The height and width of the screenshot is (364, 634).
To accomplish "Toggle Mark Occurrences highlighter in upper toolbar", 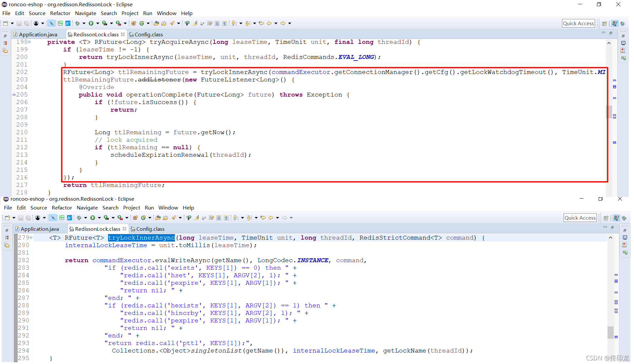I will coord(195,23).
